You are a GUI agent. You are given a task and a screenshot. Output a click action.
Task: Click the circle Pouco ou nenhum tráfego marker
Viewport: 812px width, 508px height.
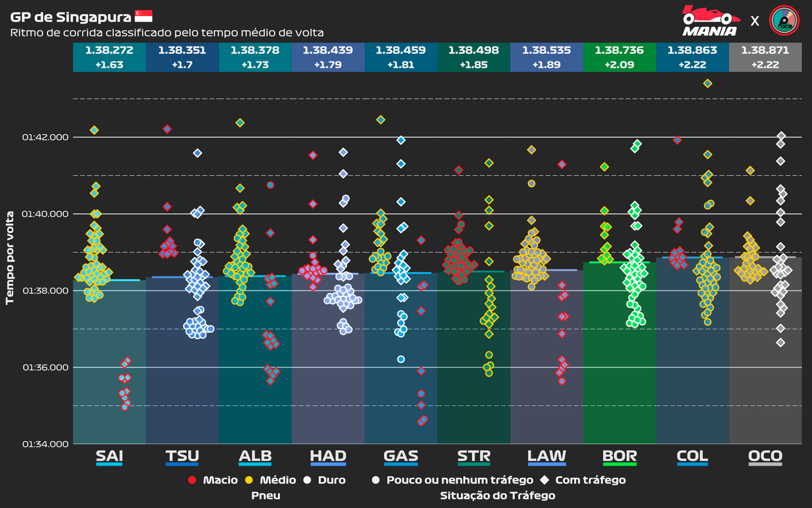pyautogui.click(x=376, y=480)
